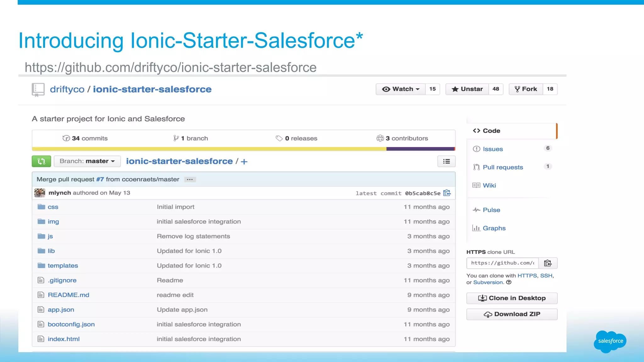Click the Pull requests count badge 1
This screenshot has width=644, height=362.
coord(548,167)
